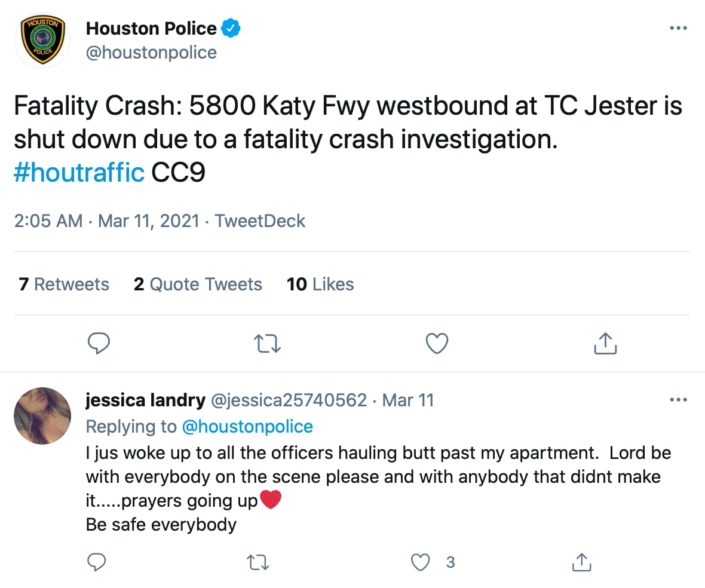This screenshot has width=705, height=588.
Task: Click the Houston Police badge avatar
Action: (42, 42)
